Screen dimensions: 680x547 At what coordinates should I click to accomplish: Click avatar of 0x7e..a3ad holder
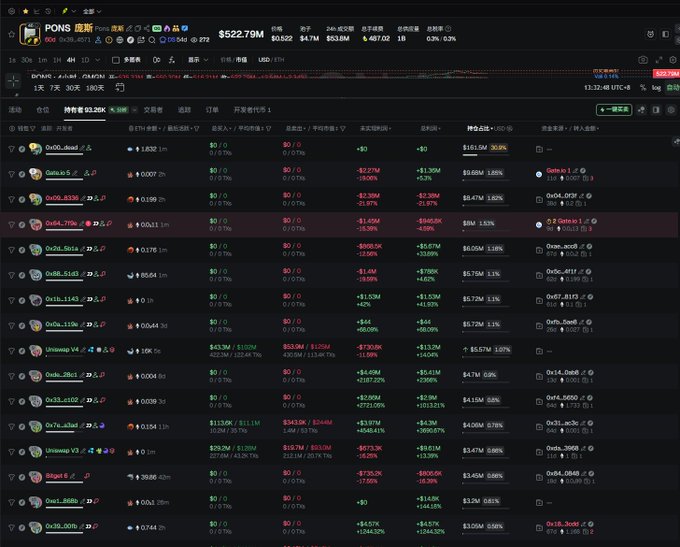[35, 426]
